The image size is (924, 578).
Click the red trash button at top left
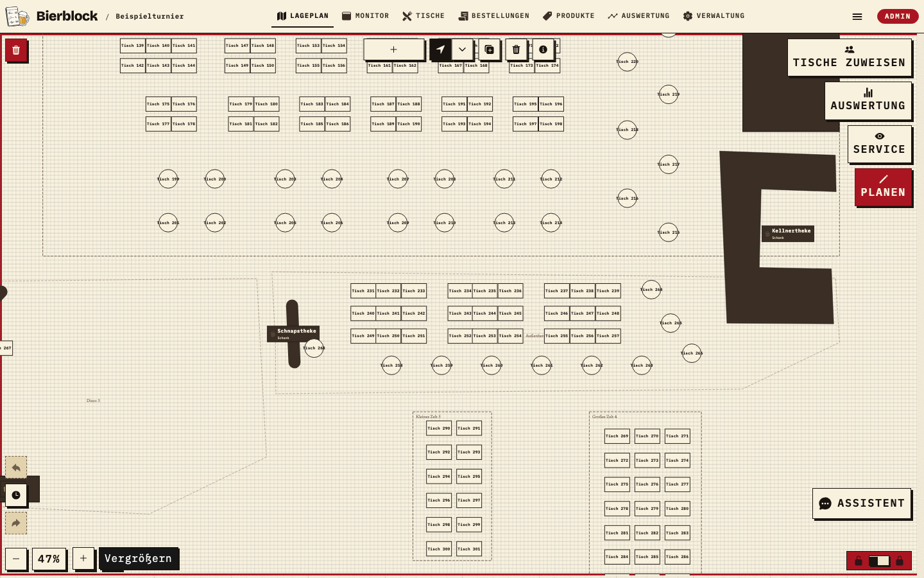[x=16, y=50]
